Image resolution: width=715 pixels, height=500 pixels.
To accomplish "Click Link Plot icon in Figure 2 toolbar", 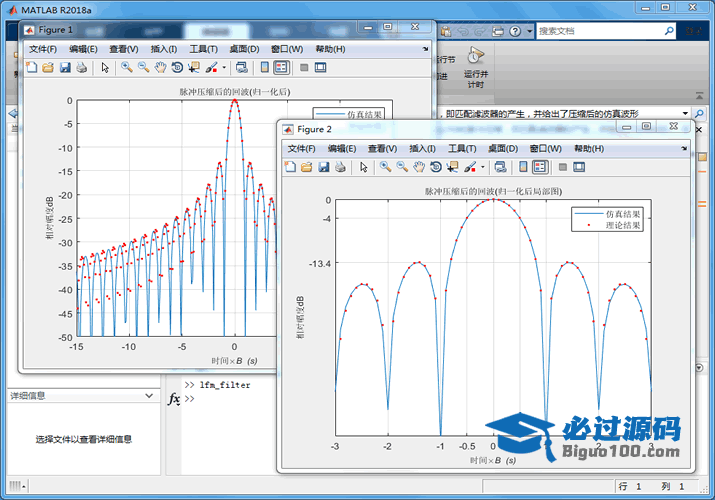I will [x=500, y=167].
